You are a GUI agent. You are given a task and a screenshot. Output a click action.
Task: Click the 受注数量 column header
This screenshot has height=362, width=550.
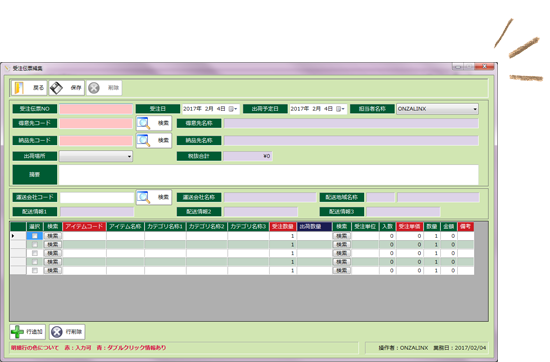(x=283, y=227)
